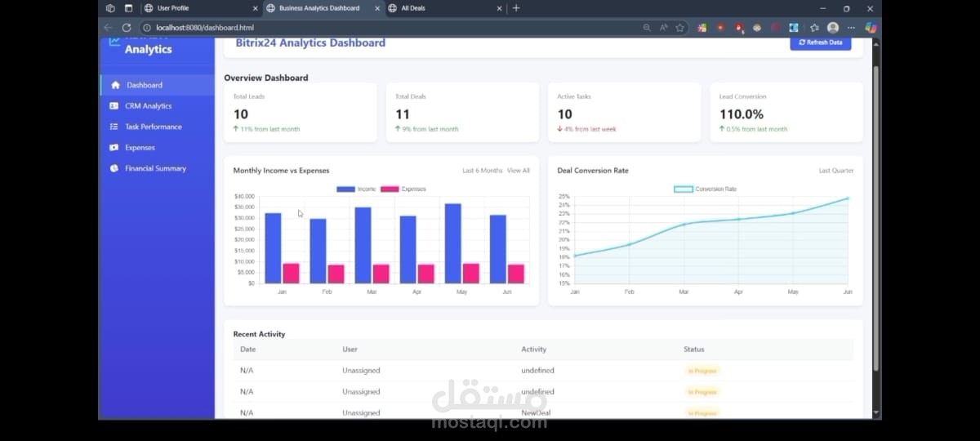The image size is (980, 441).
Task: Open CRM Analytics in sidebar
Action: tap(157, 106)
